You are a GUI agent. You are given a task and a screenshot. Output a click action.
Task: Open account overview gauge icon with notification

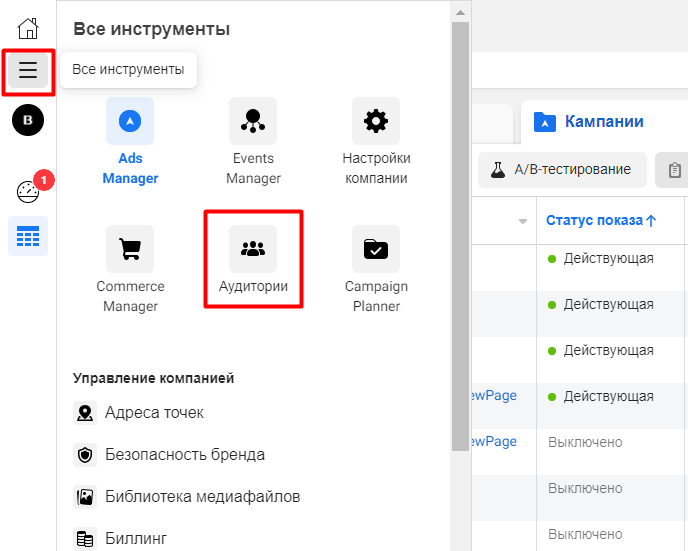[x=28, y=192]
